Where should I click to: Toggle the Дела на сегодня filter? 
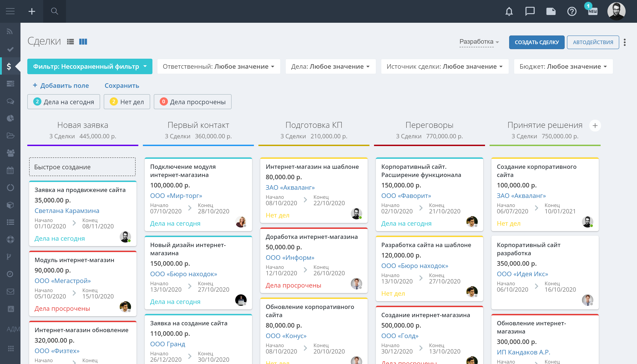[x=63, y=102]
